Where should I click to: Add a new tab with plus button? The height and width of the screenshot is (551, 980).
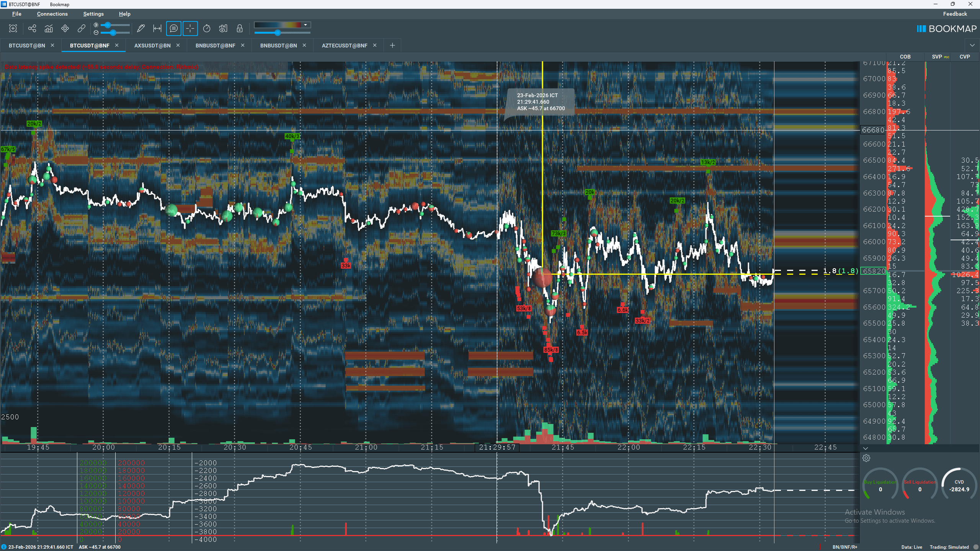click(392, 46)
